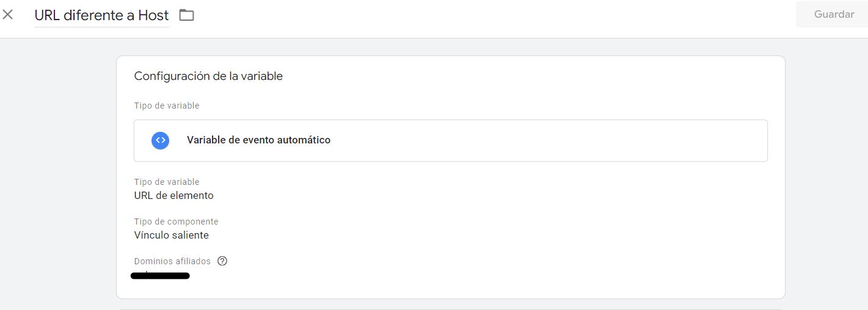Select the 'URL de elemento' variable type value
The image size is (868, 310).
[x=173, y=196]
